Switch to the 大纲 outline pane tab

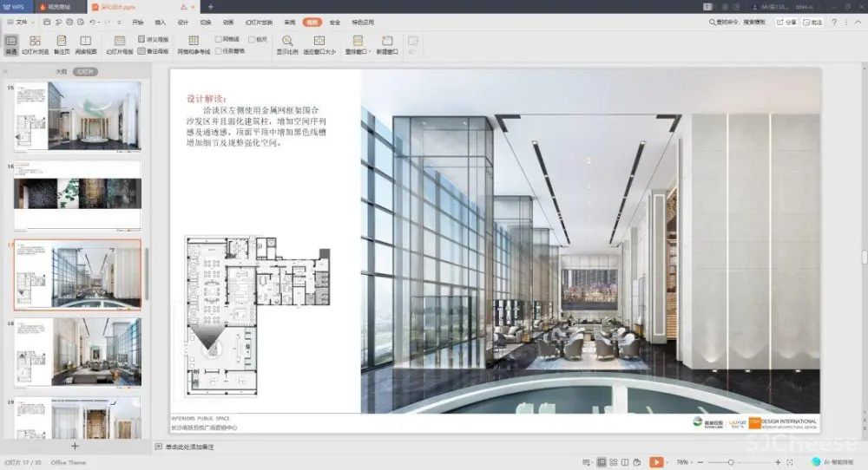click(x=61, y=72)
